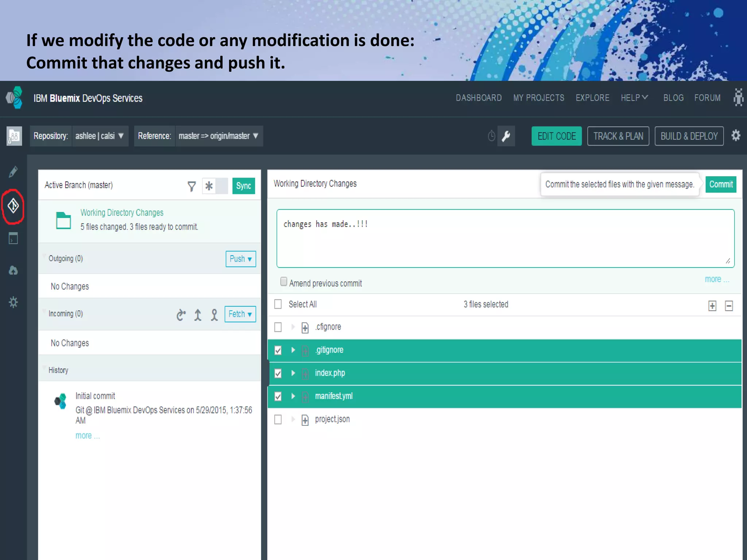The height and width of the screenshot is (560, 747).
Task: Check Amend previous commit
Action: [x=283, y=281]
